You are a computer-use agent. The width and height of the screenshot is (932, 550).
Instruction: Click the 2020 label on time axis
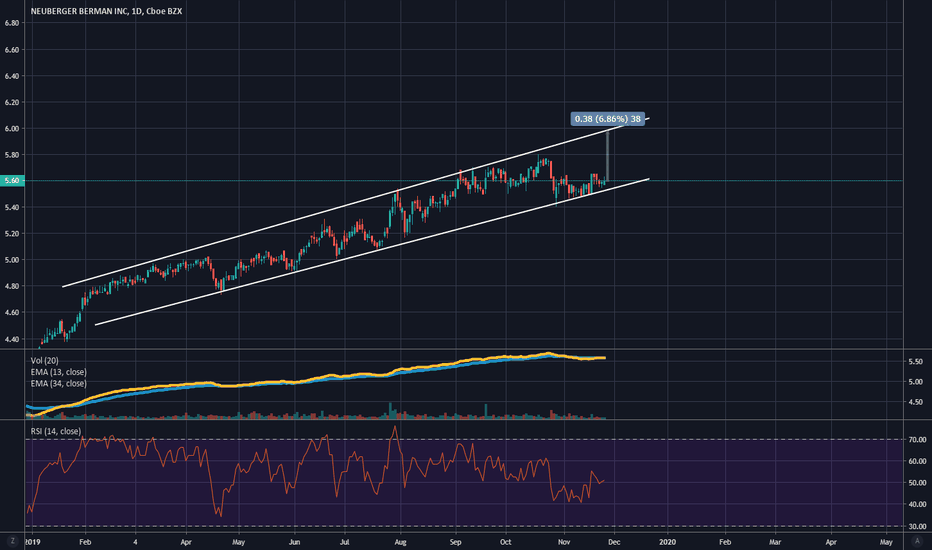(667, 542)
